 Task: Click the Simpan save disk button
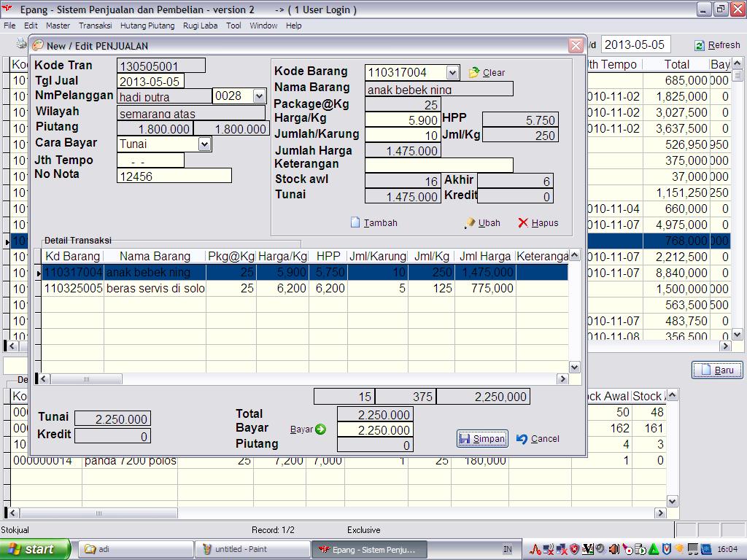(x=481, y=438)
